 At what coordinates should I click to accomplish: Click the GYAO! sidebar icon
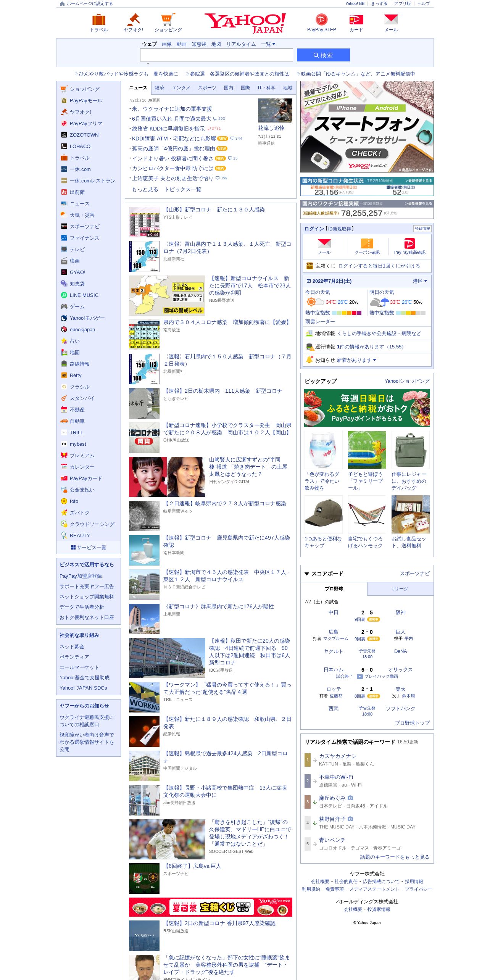pyautogui.click(x=64, y=272)
